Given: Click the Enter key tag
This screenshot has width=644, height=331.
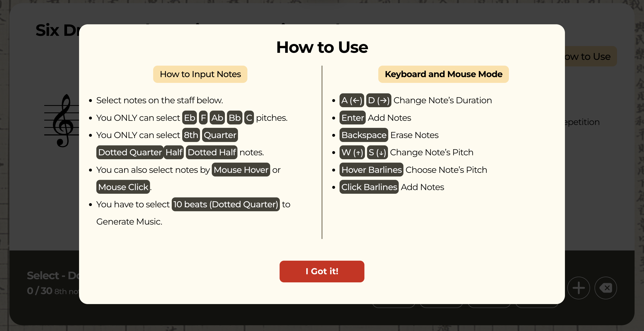Looking at the screenshot, I should (x=353, y=118).
